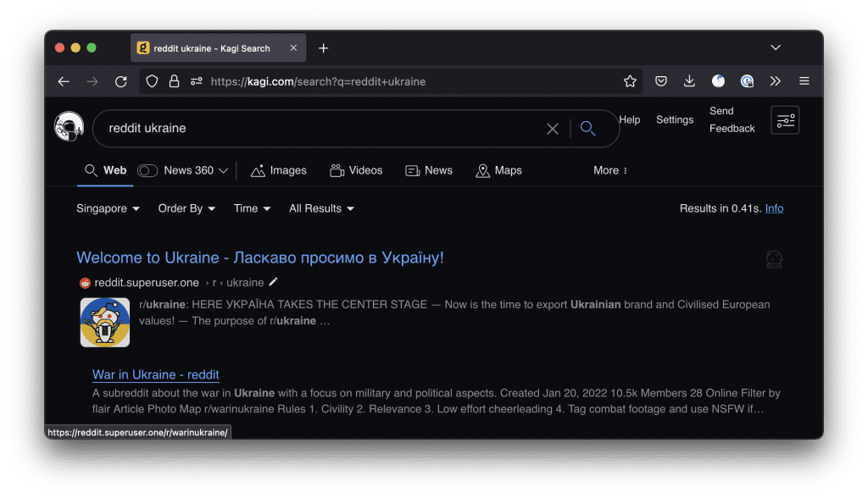This screenshot has height=498, width=868.
Task: Open the Firefox hamburger menu
Action: (804, 81)
